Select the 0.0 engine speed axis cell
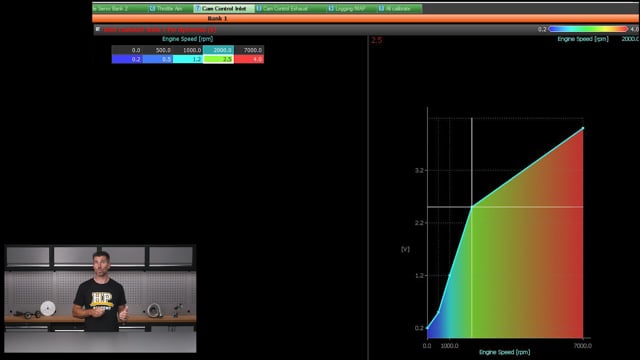Image resolution: width=640 pixels, height=360 pixels. (127, 50)
